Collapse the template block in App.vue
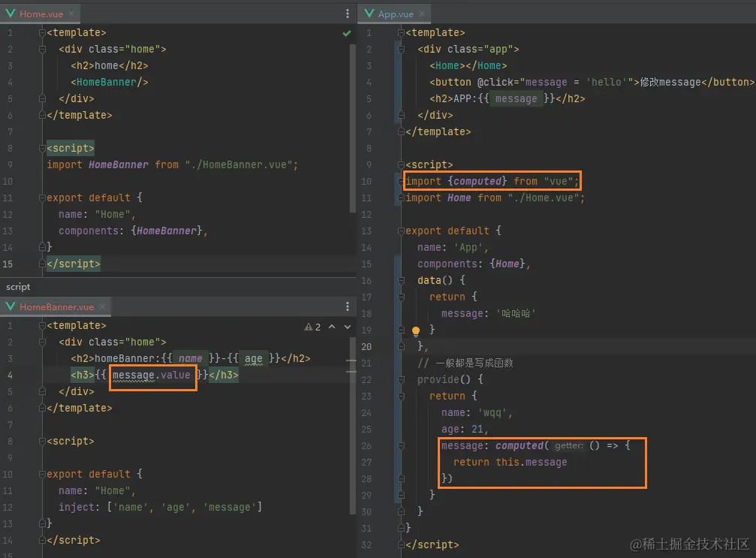 (x=401, y=33)
